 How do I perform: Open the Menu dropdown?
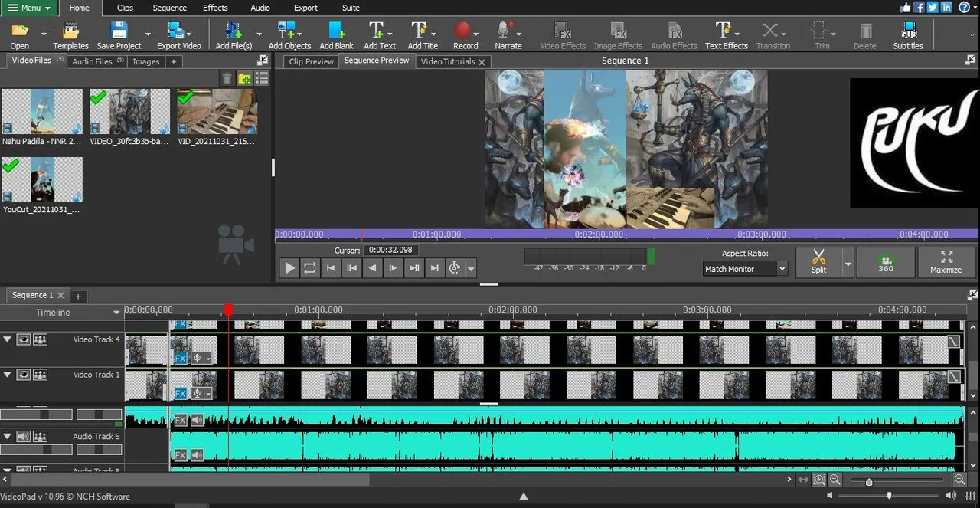pyautogui.click(x=29, y=8)
